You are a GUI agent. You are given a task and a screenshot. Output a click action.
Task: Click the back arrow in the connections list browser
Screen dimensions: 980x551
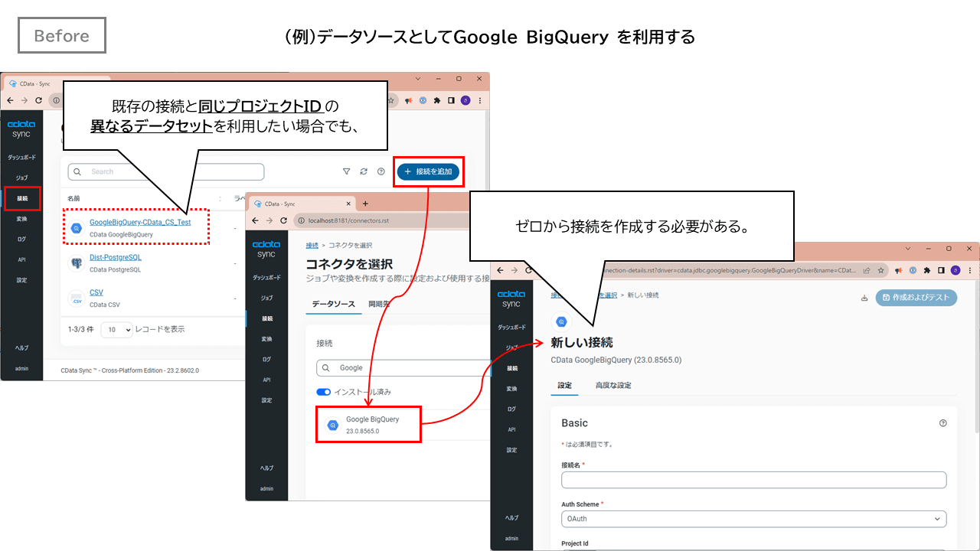9,100
